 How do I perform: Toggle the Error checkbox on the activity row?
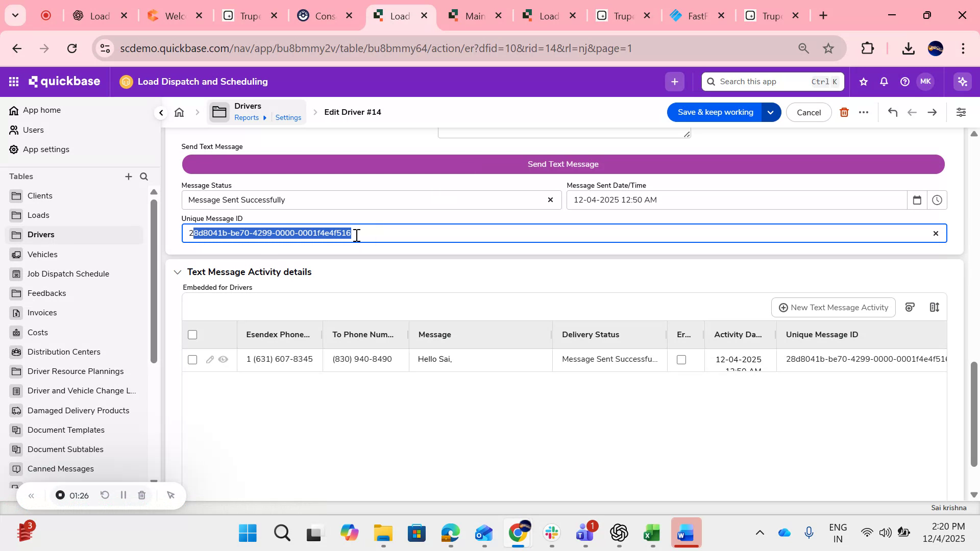682,359
